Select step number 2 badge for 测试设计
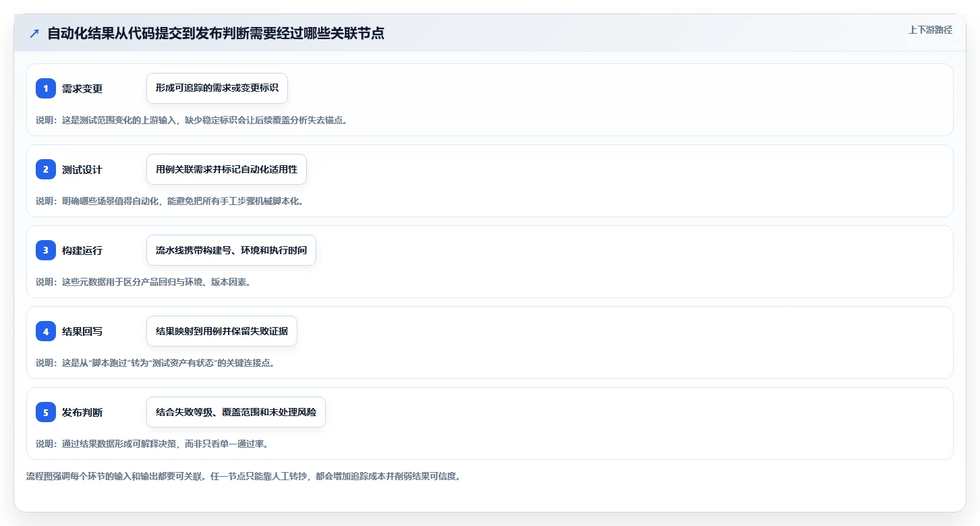The image size is (980, 526). 46,169
